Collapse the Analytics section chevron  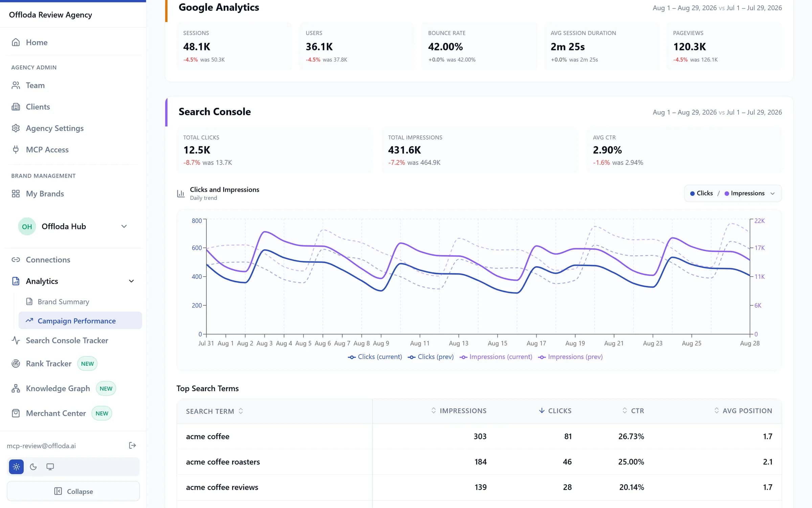pyautogui.click(x=131, y=281)
